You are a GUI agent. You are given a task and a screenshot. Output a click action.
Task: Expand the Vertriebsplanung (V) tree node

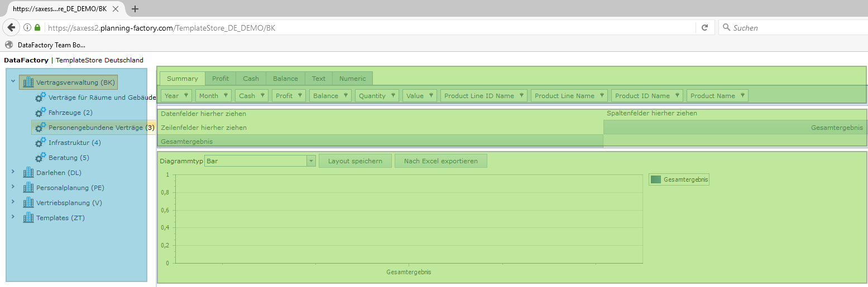coord(13,202)
